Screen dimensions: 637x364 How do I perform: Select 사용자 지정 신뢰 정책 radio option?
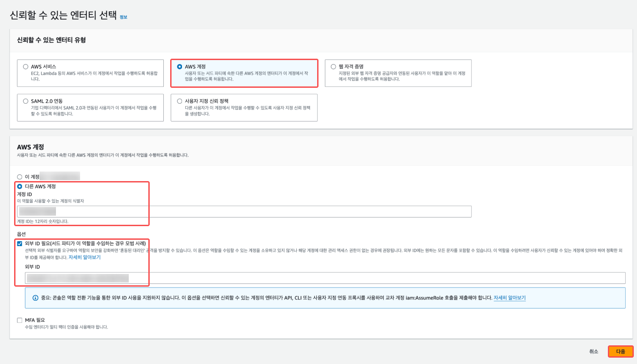click(179, 101)
